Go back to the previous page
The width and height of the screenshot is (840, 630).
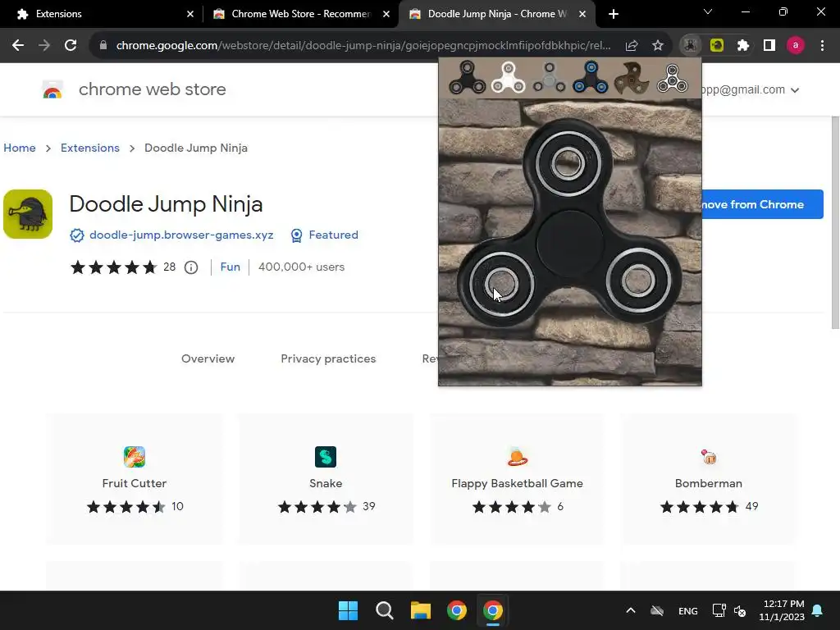[18, 46]
